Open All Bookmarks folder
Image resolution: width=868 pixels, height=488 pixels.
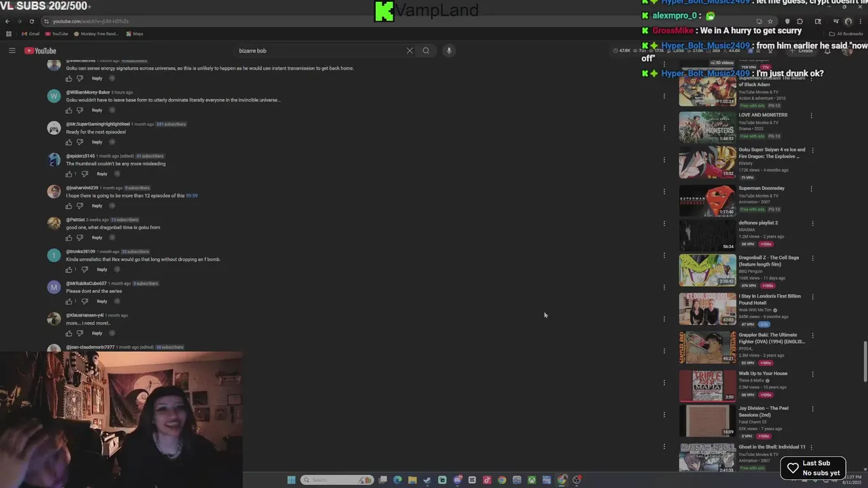coord(846,34)
